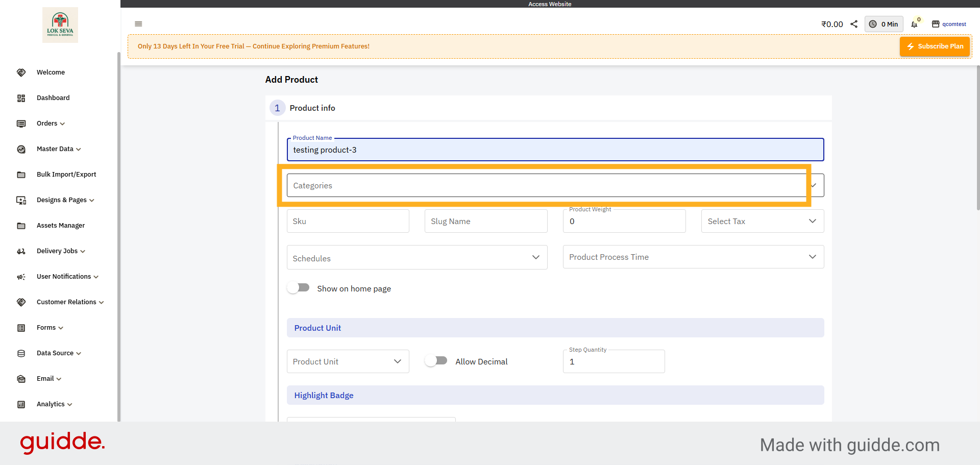Click the Bulk Import/Export icon
This screenshot has height=465, width=980.
coord(21,175)
